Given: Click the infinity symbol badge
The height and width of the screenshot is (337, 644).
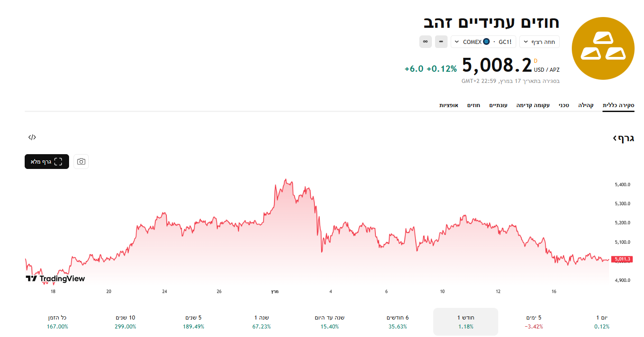Looking at the screenshot, I should (425, 42).
